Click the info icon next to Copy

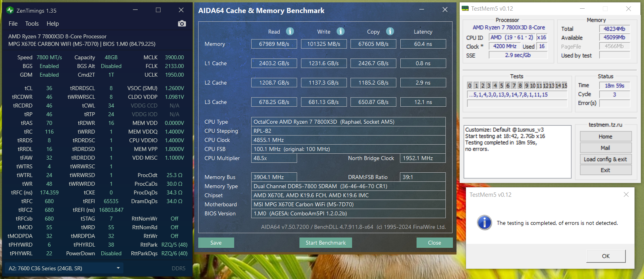390,31
